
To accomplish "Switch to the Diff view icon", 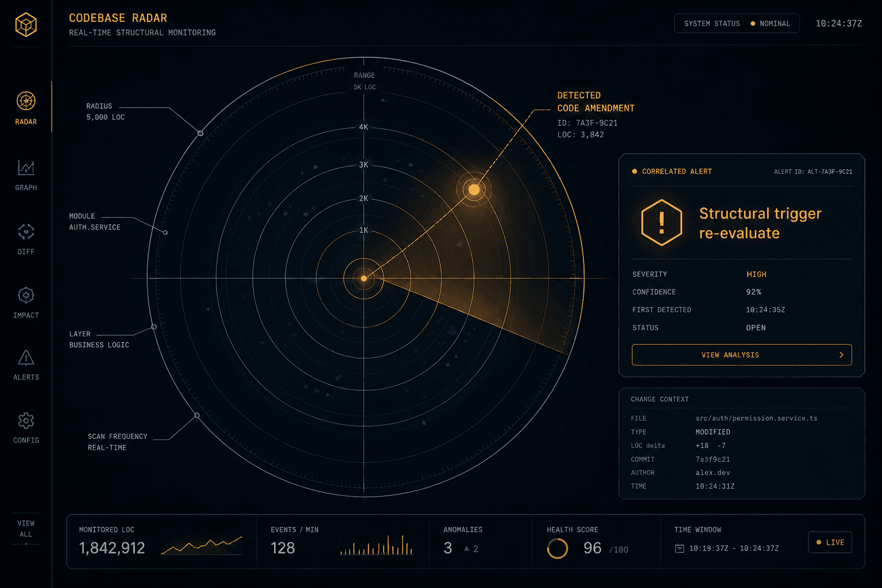I will point(26,231).
